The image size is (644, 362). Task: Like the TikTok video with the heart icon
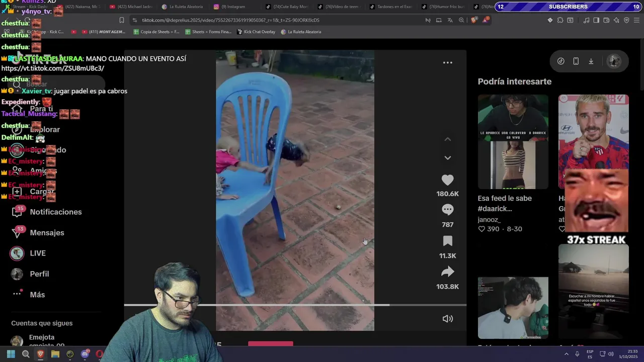[x=447, y=180]
